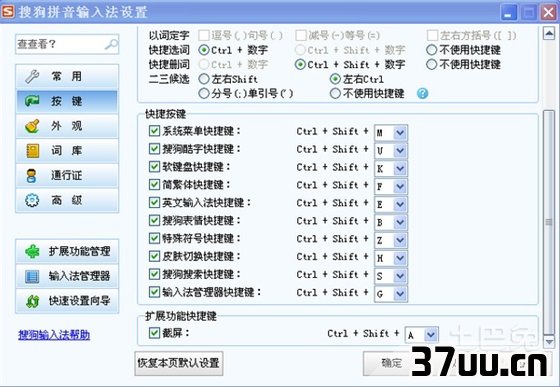This screenshot has height=387, width=560.
Task: Click the wrench icon beside 常用
Action: (x=32, y=76)
